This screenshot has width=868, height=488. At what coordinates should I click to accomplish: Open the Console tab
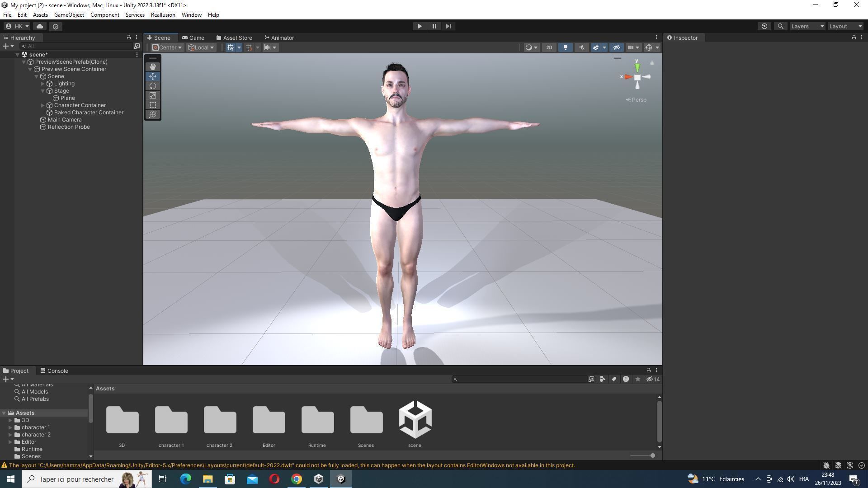(x=54, y=371)
